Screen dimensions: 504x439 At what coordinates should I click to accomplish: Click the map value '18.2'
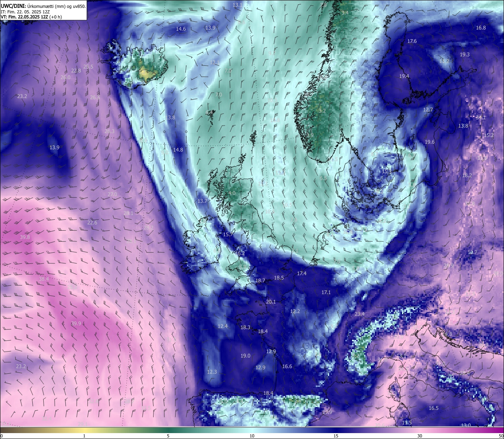[467, 176]
